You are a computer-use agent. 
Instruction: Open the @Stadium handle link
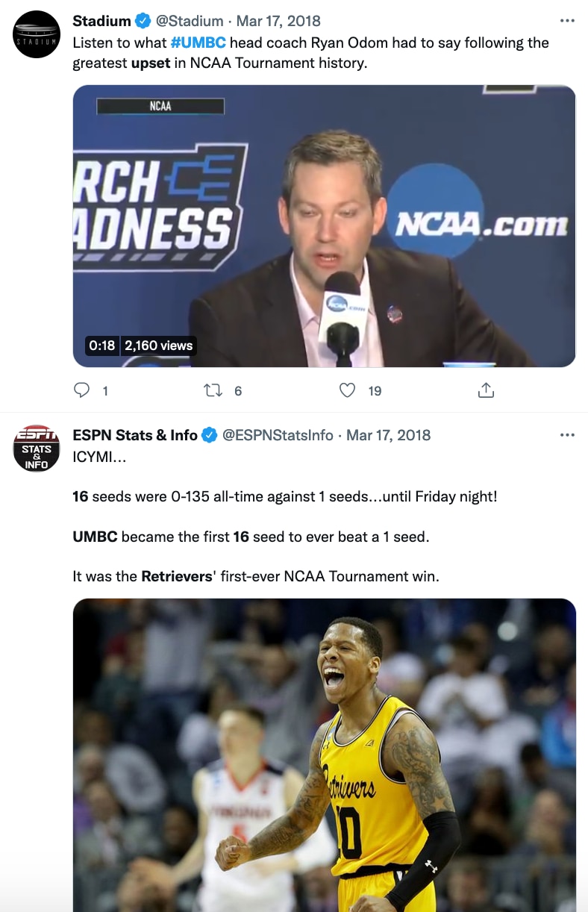[190, 21]
